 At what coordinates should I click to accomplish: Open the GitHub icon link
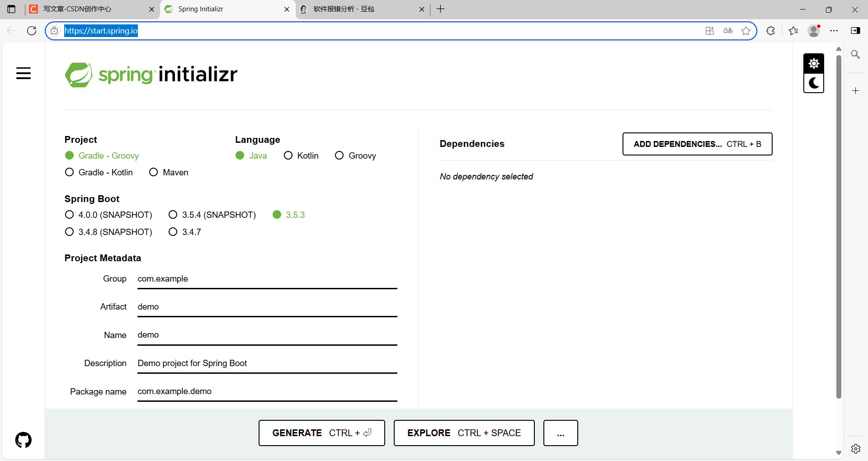(24, 440)
